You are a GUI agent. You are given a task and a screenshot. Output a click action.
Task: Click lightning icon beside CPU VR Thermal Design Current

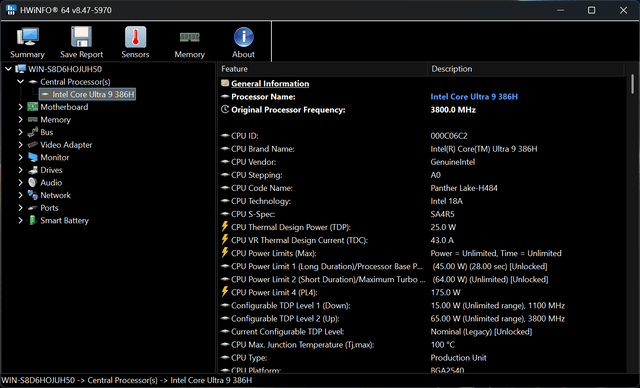[224, 239]
